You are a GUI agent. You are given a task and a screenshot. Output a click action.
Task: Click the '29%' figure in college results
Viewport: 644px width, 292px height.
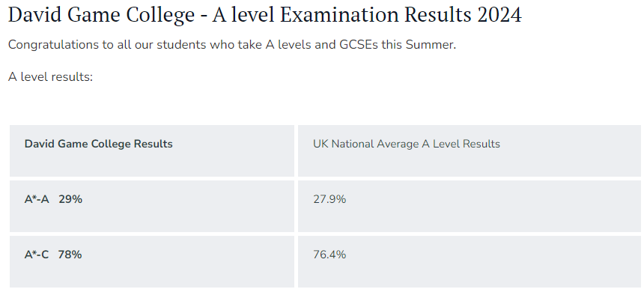70,199
